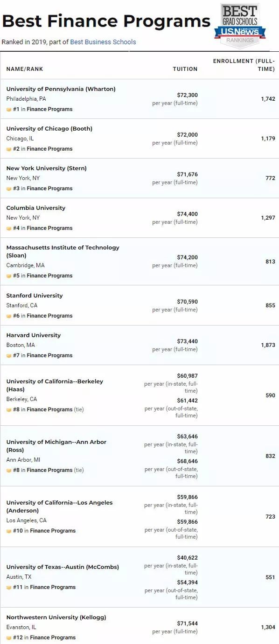Open the Best Business Schools link
Image resolution: width=279 pixels, height=644 pixels.
pos(103,42)
